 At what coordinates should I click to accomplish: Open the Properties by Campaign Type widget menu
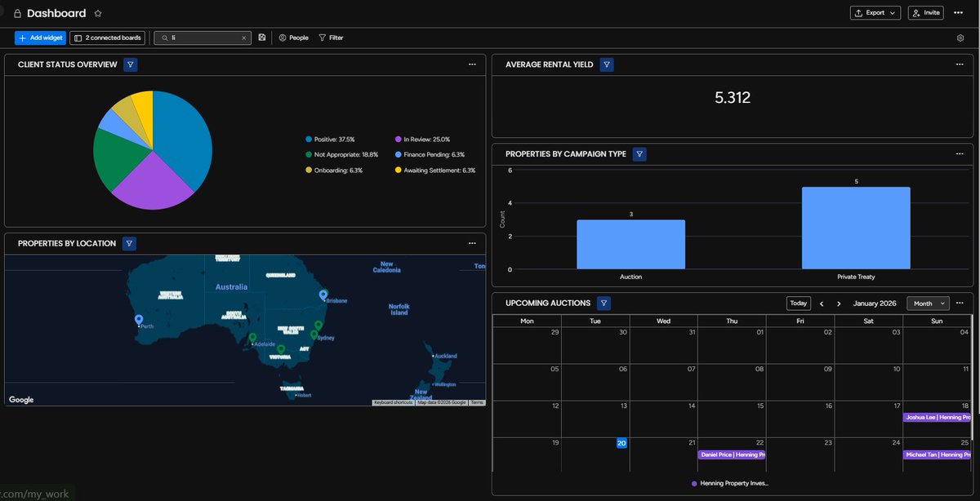pos(959,153)
